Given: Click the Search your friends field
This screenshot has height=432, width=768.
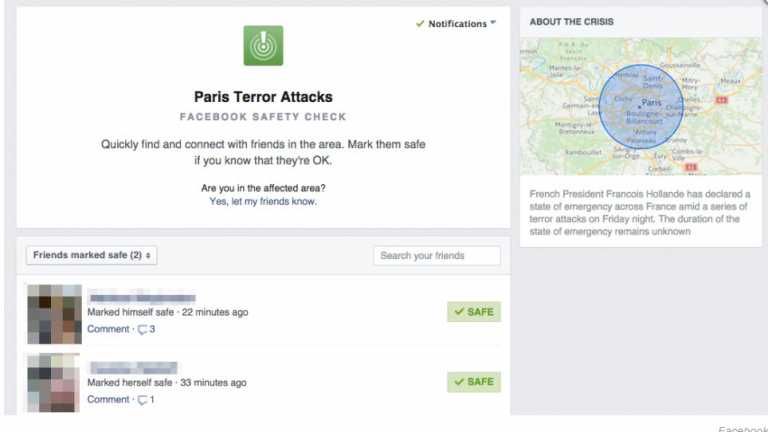Looking at the screenshot, I should (x=437, y=256).
